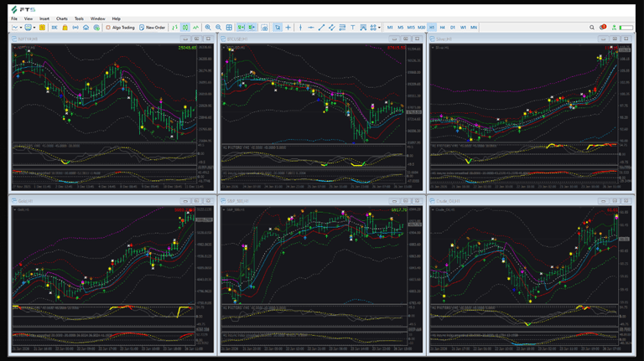Image resolution: width=644 pixels, height=361 pixels.
Task: Click the connection status bar indicator
Action: pos(626,28)
